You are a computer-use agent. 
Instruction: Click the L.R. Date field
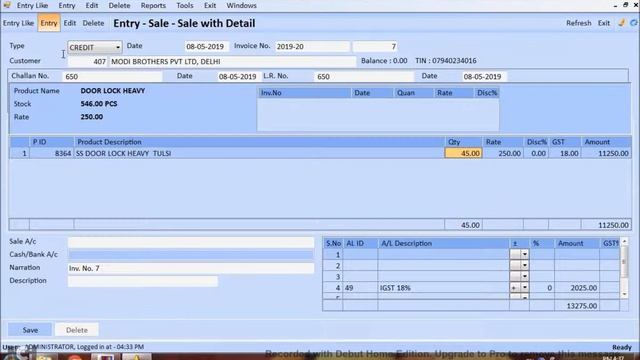click(x=483, y=76)
